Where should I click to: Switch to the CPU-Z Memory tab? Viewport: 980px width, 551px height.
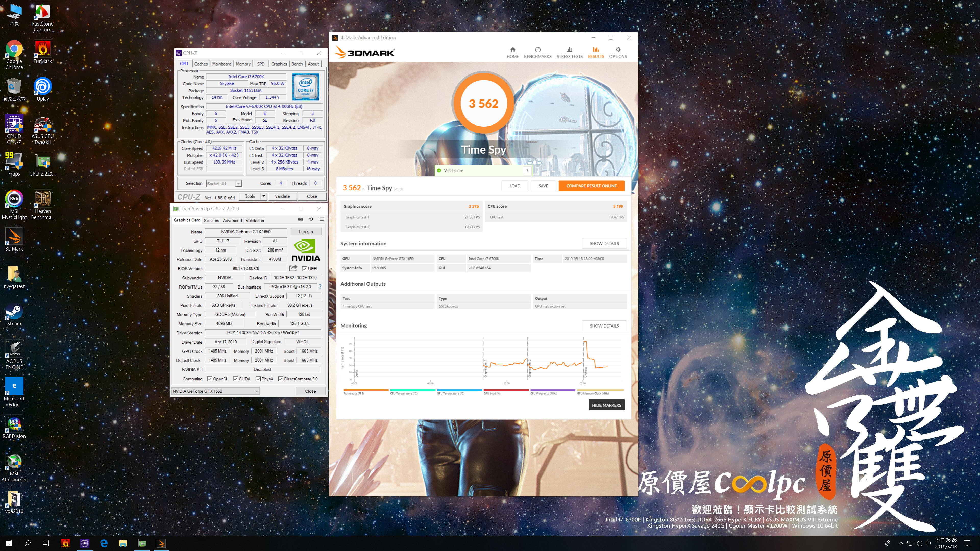pos(243,64)
